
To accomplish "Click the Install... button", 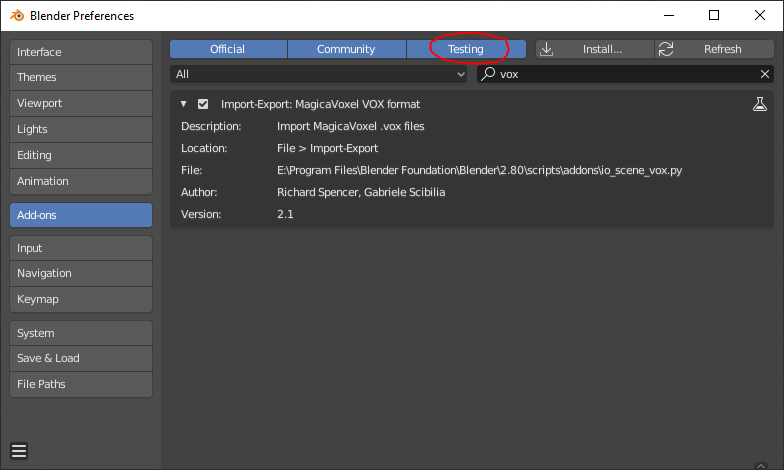I will click(595, 49).
